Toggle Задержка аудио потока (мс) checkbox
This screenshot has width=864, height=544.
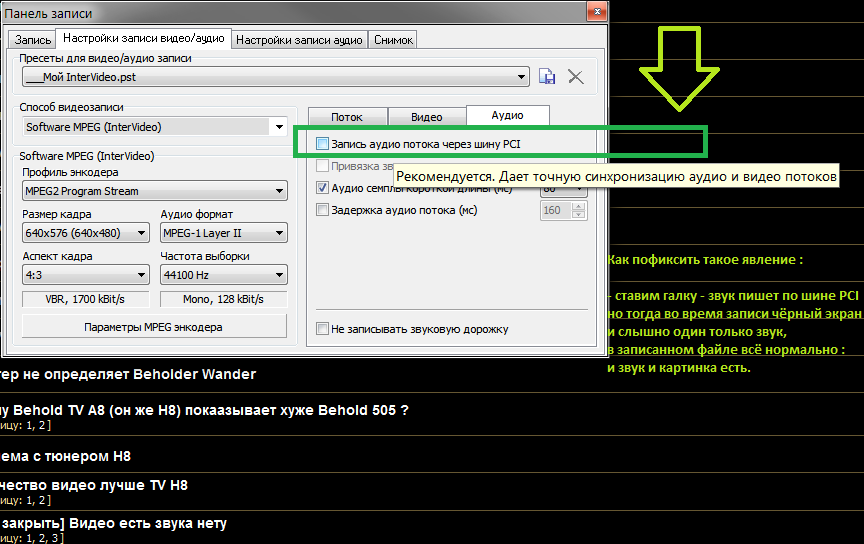pyautogui.click(x=322, y=210)
